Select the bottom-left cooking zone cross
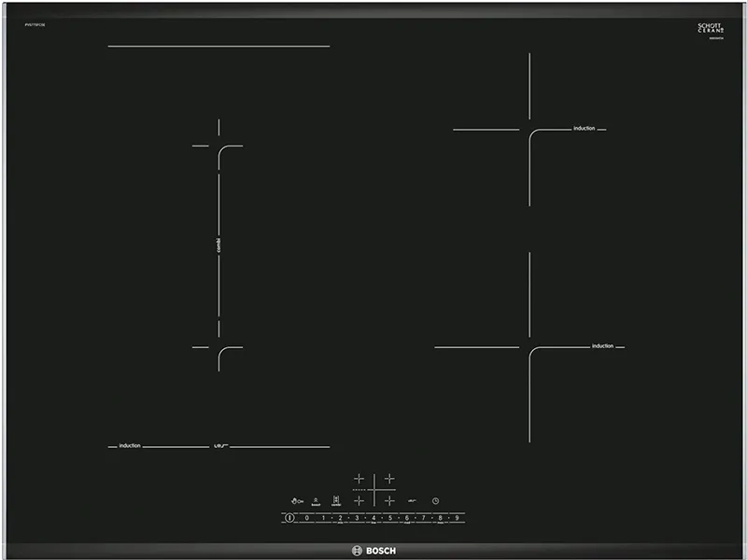Viewport: 747px width, 560px height. pyautogui.click(x=359, y=500)
